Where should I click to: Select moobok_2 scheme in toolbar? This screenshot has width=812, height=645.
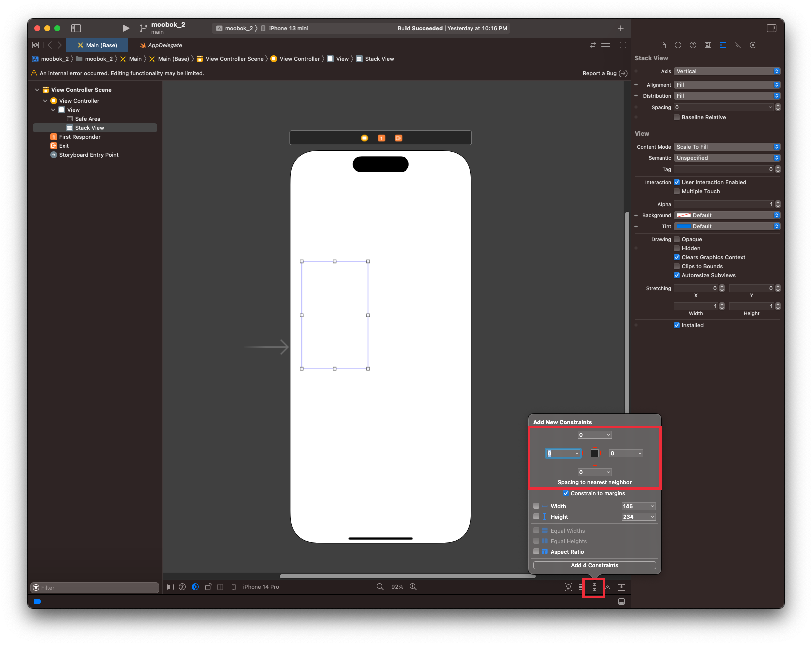(235, 29)
